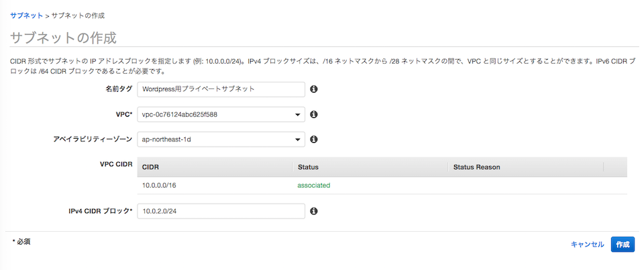
Task: Click the VPC CIDR label
Action: pyautogui.click(x=116, y=164)
